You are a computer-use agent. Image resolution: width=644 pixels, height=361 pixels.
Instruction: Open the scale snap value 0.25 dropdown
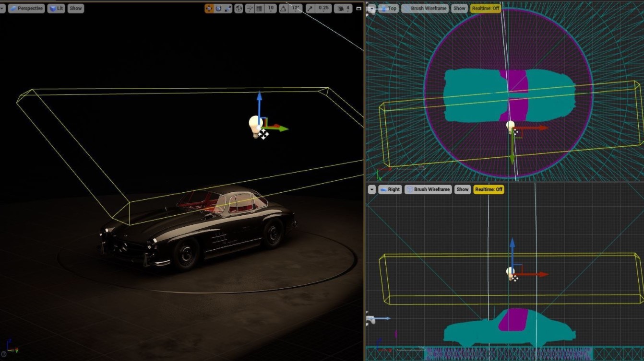click(324, 8)
